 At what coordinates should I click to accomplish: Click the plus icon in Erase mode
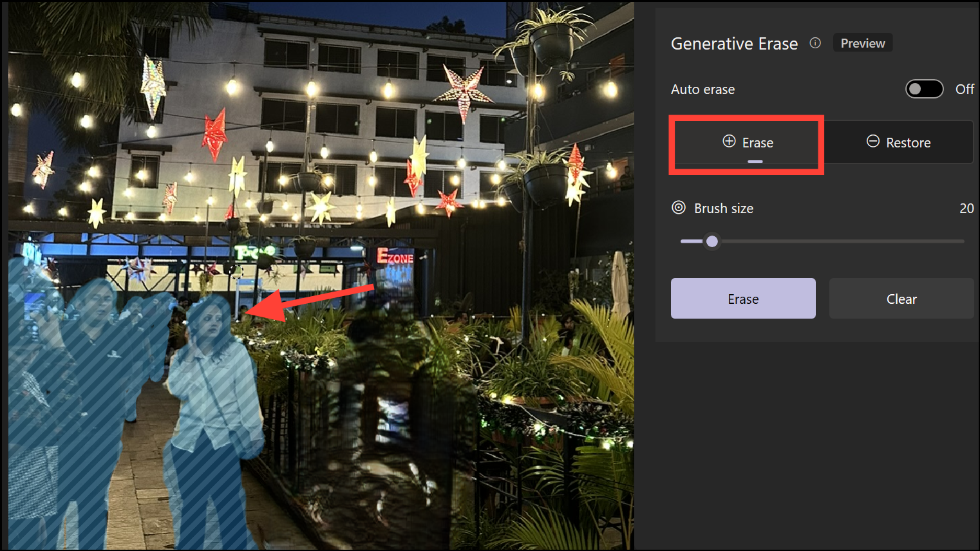point(729,142)
